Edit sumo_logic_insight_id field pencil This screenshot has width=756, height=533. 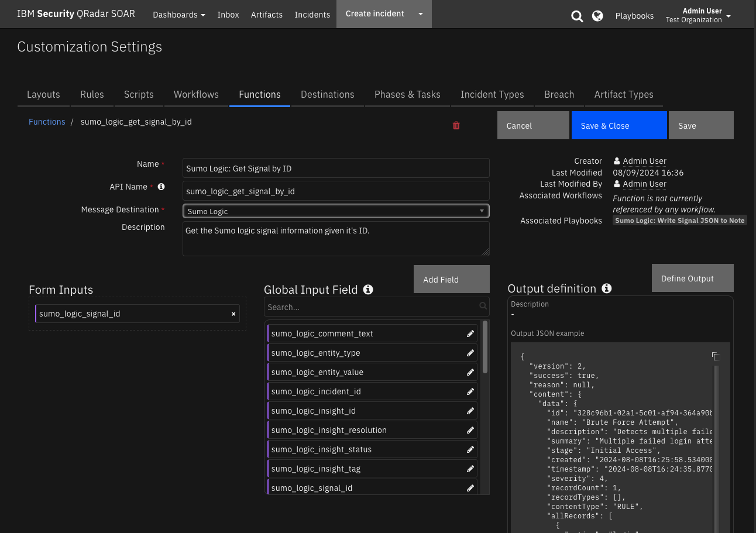(470, 411)
